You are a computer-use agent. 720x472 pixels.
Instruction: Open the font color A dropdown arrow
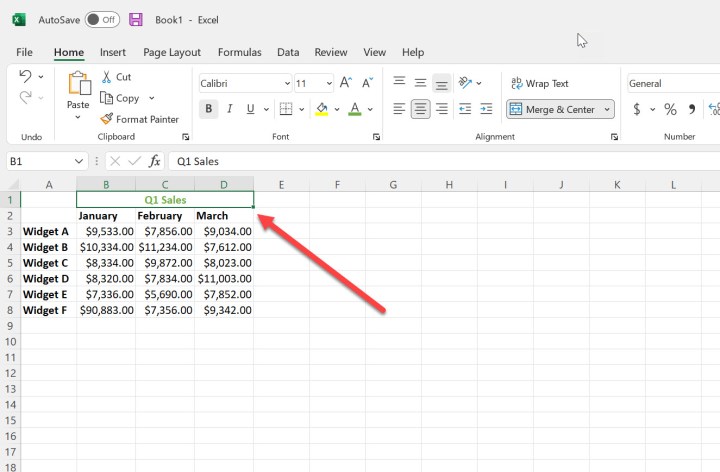tap(370, 109)
